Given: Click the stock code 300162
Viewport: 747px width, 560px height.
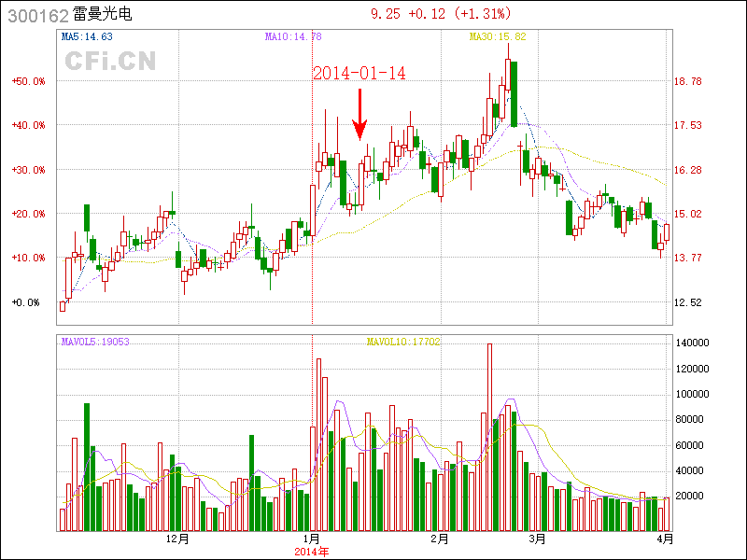Looking at the screenshot, I should [35, 16].
